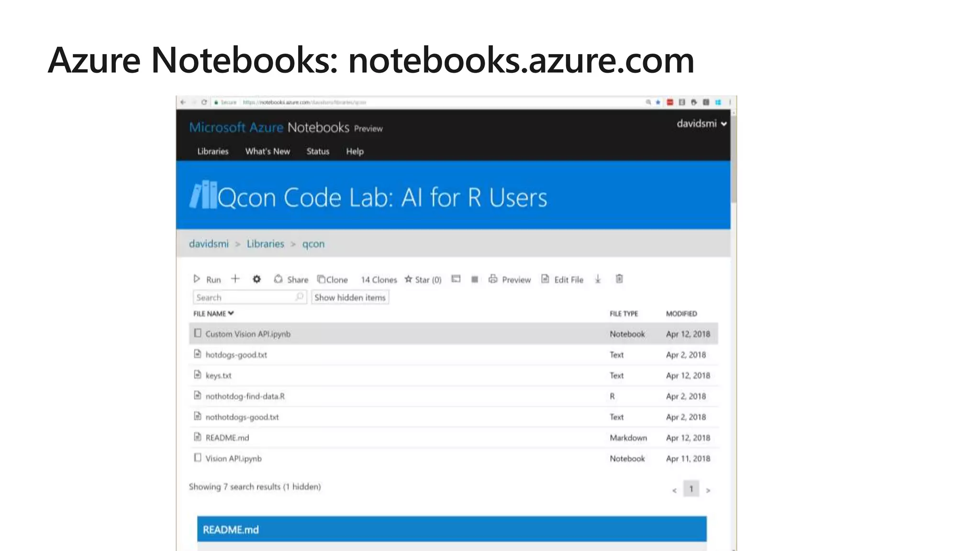Click the plus icon to add a new item
Screen dimensions: 980x551
tap(235, 279)
